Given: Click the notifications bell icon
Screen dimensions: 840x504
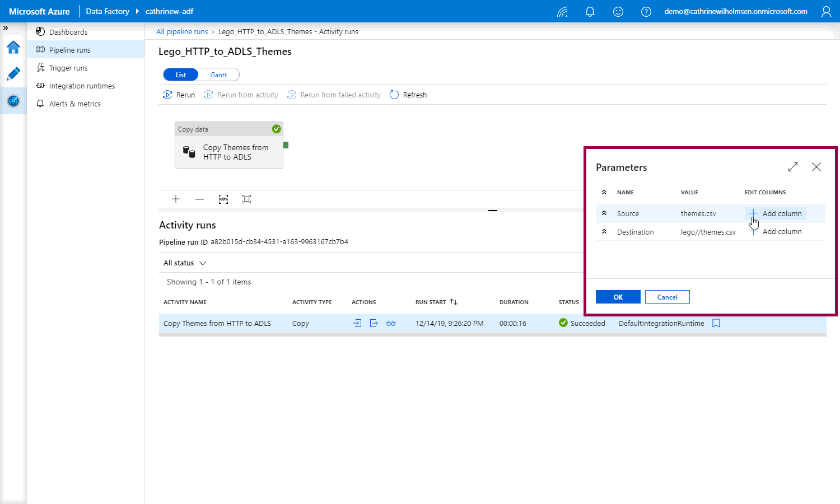Looking at the screenshot, I should coord(590,12).
